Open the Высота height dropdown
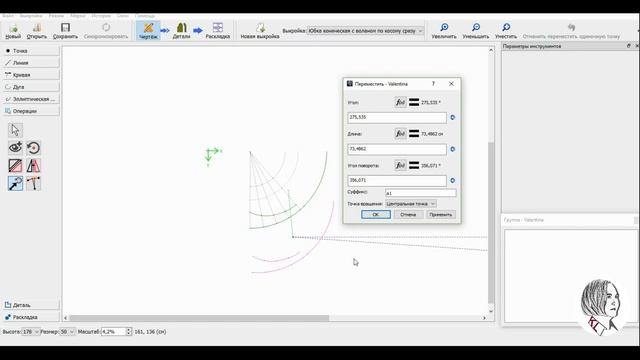The image size is (640, 360). click(30, 332)
